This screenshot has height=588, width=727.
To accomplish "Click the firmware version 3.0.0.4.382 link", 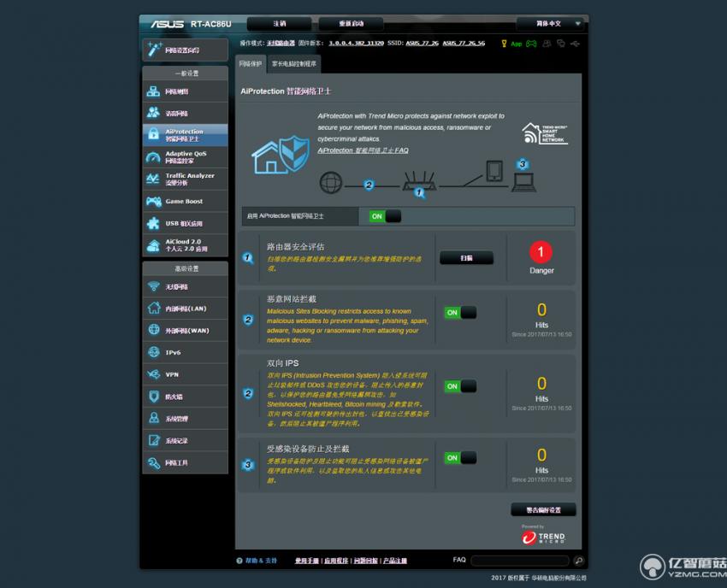I will click(356, 43).
